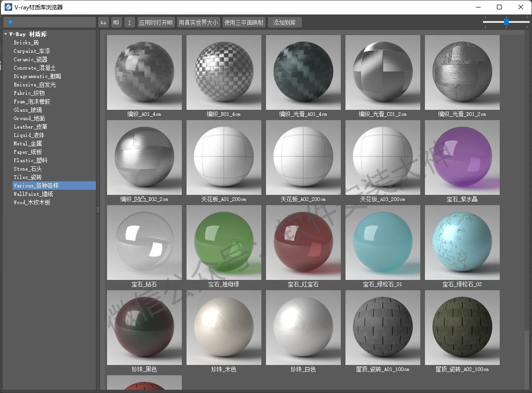Select the 编织_光滑_D01_2cm material thumbnail
This screenshot has height=393, width=532.
coord(462,72)
